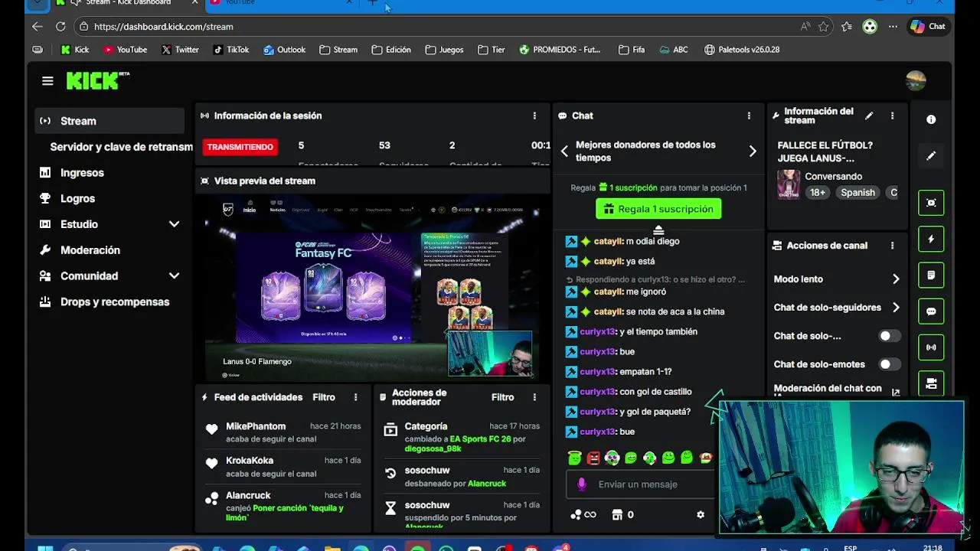Toggle the Chat de solo-... switch
Screen dimensions: 980x551
click(889, 336)
